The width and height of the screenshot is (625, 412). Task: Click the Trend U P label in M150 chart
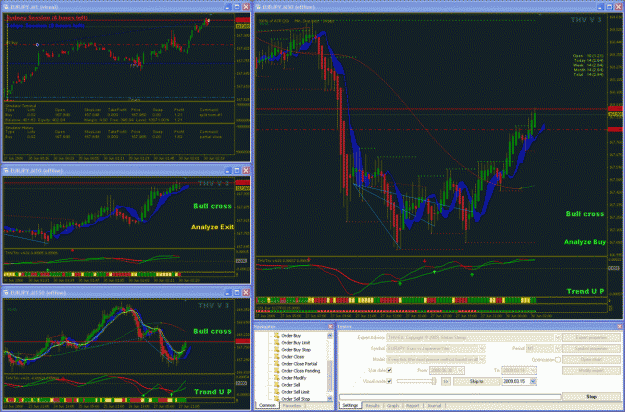coord(212,392)
